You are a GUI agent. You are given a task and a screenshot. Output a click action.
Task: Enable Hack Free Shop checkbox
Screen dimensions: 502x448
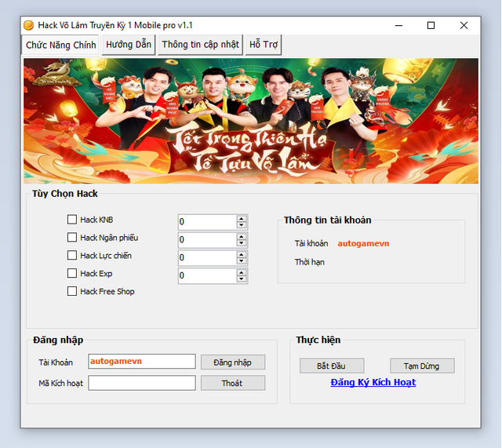(x=72, y=292)
